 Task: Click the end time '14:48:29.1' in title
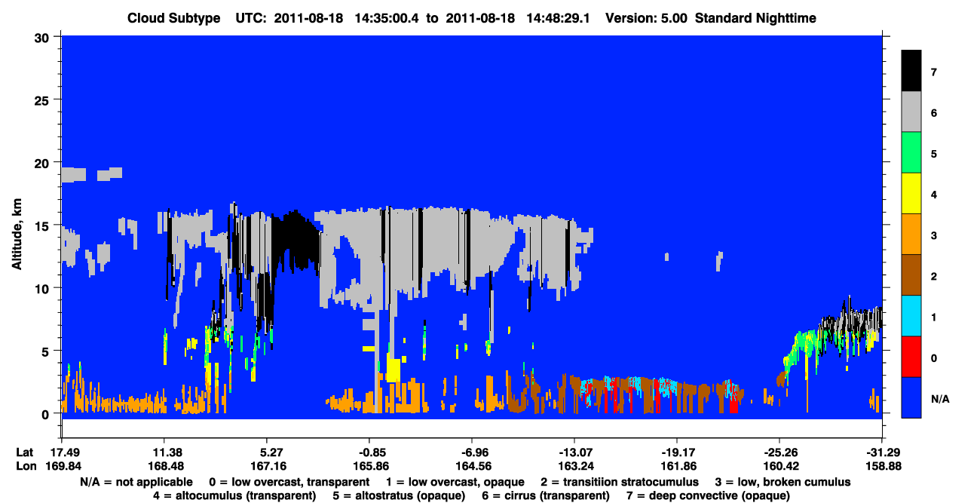click(559, 18)
